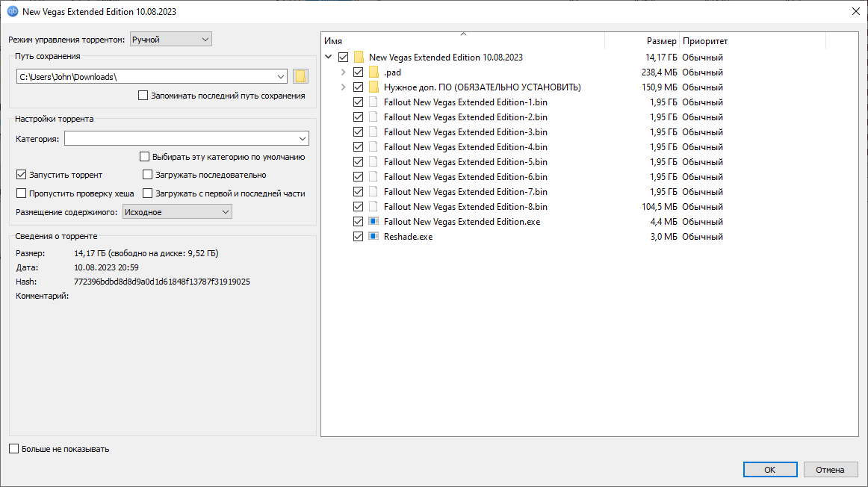This screenshot has width=868, height=487.
Task: Click 4,4 МБ size of the .exe file
Action: [664, 221]
